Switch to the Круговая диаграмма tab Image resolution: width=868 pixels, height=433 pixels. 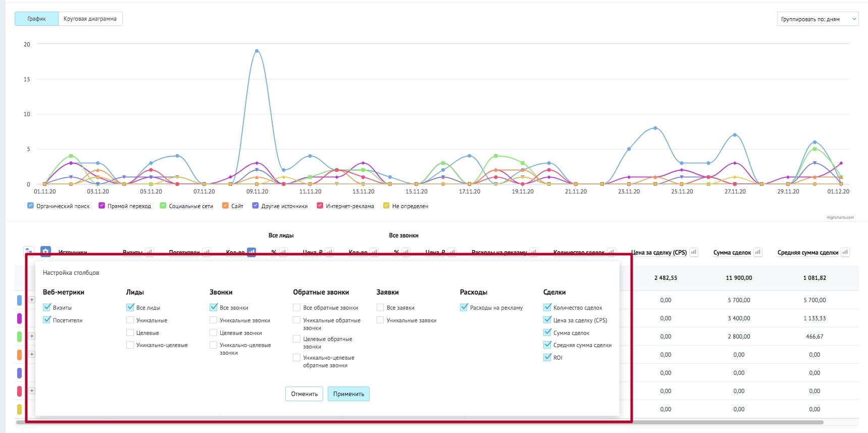90,19
